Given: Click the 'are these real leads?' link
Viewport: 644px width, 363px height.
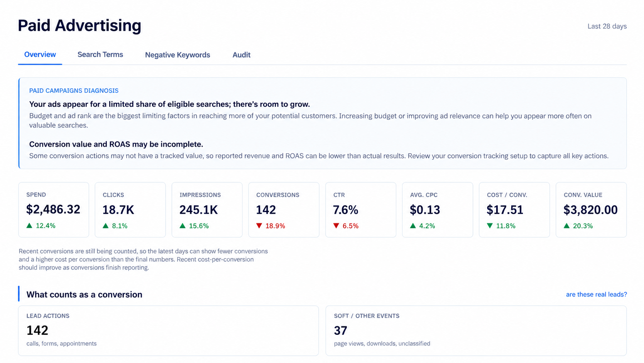Looking at the screenshot, I should click(596, 294).
